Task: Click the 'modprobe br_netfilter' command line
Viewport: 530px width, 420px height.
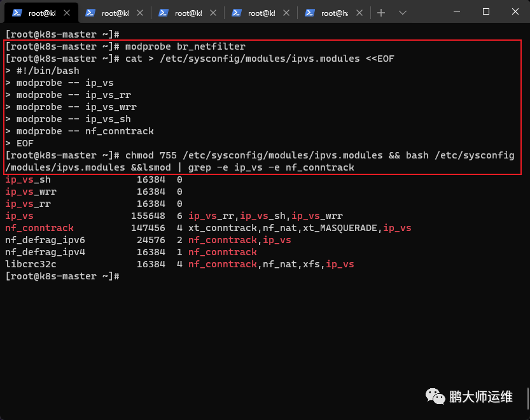Action: pos(125,46)
